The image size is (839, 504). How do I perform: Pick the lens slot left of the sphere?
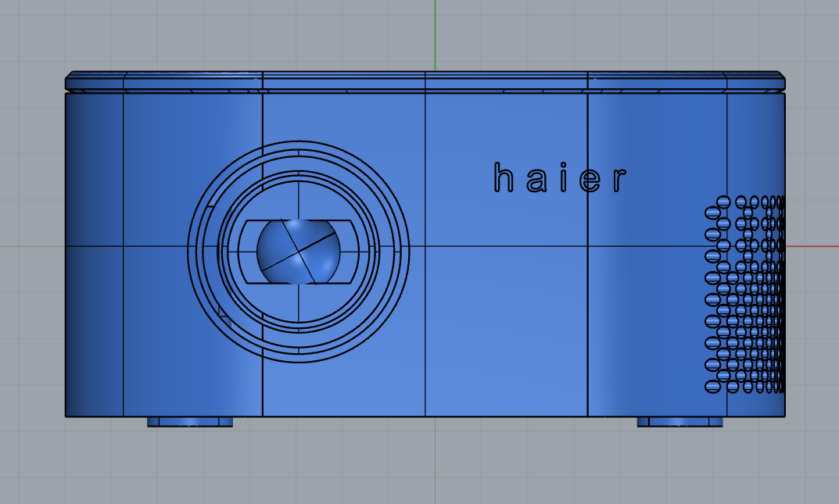pos(249,250)
